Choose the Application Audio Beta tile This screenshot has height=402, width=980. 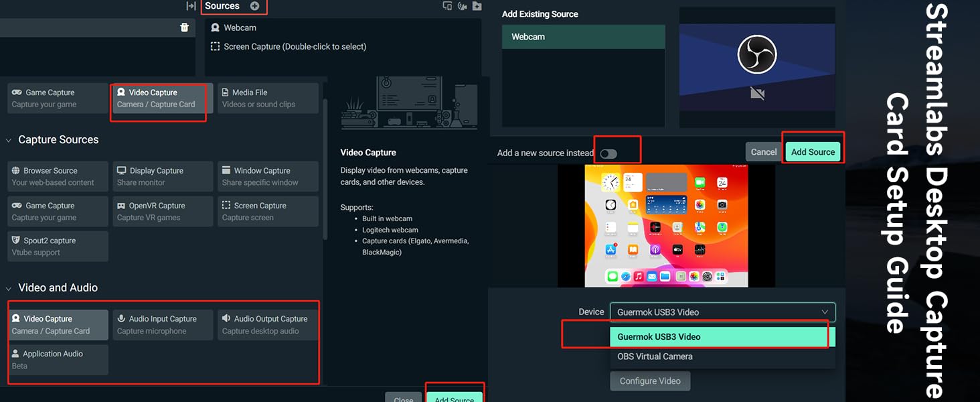click(58, 360)
